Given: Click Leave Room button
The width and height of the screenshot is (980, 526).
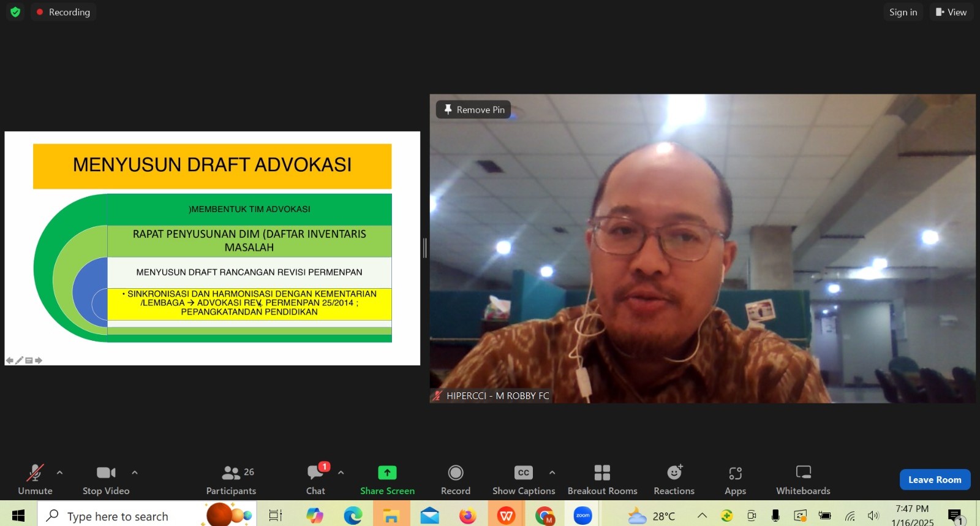Looking at the screenshot, I should [935, 479].
